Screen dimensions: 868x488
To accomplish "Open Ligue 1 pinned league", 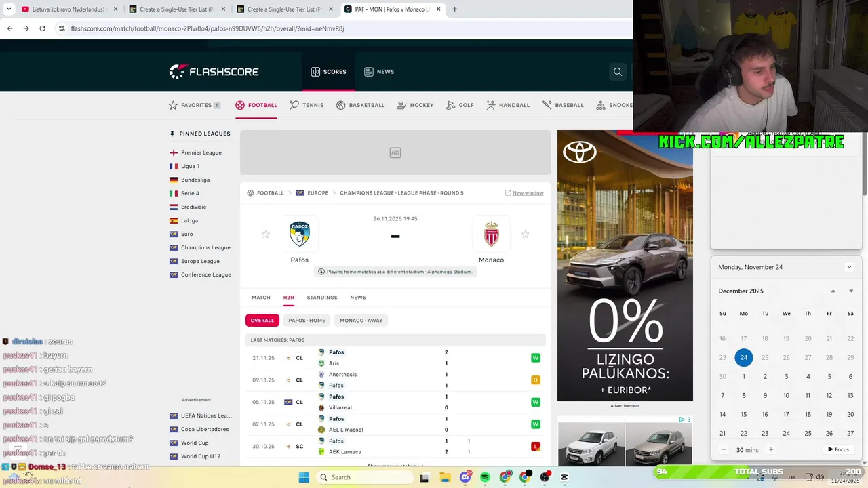I will [184, 166].
